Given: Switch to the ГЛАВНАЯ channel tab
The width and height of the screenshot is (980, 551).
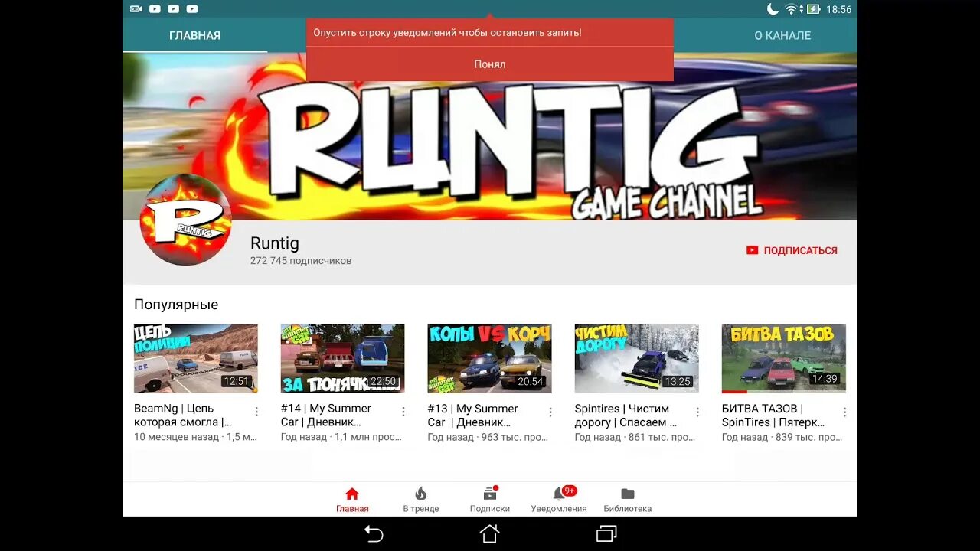Looking at the screenshot, I should 195,35.
